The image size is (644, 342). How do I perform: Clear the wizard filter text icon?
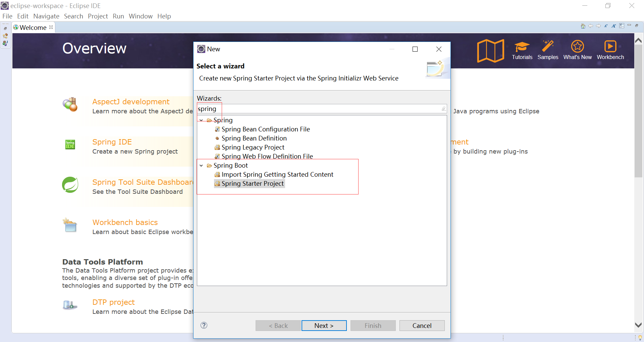(x=443, y=109)
